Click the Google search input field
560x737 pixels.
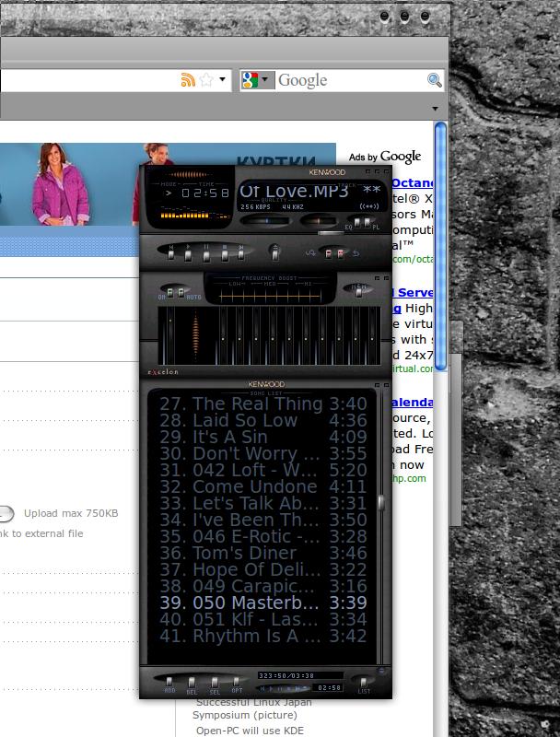pyautogui.click(x=352, y=80)
